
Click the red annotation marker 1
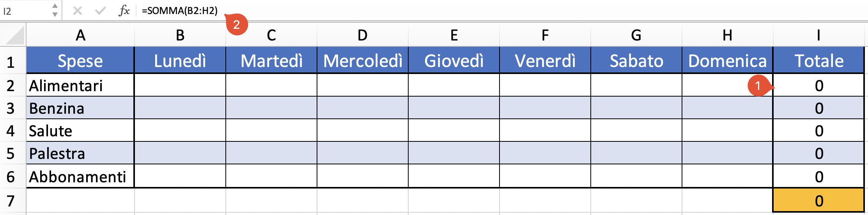759,86
